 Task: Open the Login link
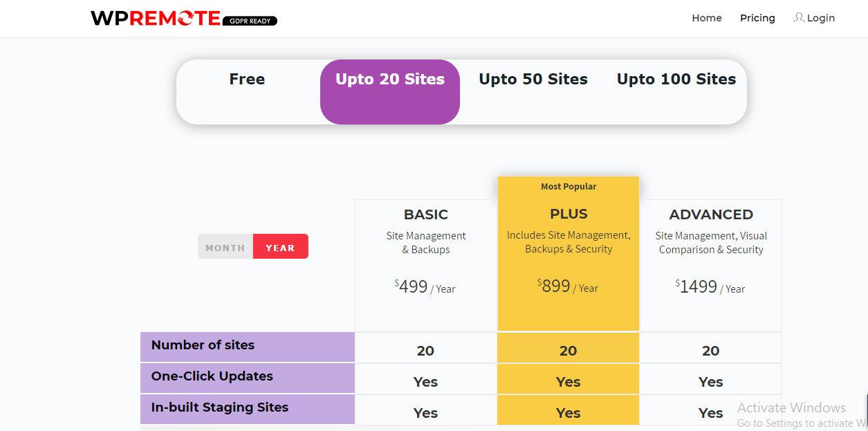pyautogui.click(x=821, y=18)
